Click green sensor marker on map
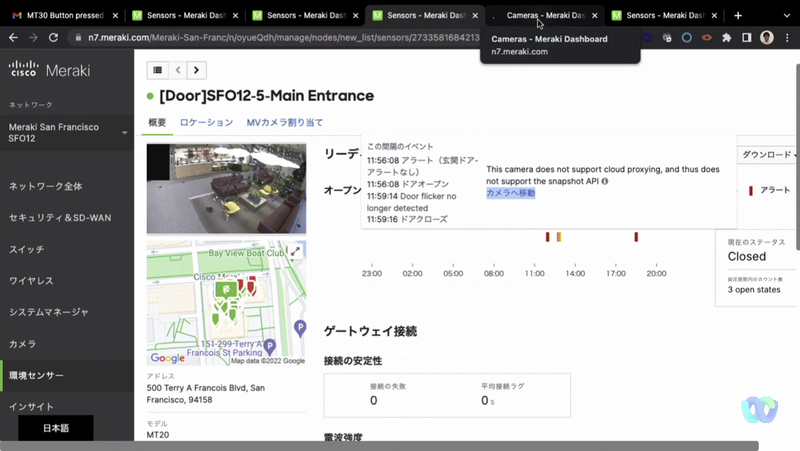Viewport: 800px width, 451px height. 226,290
